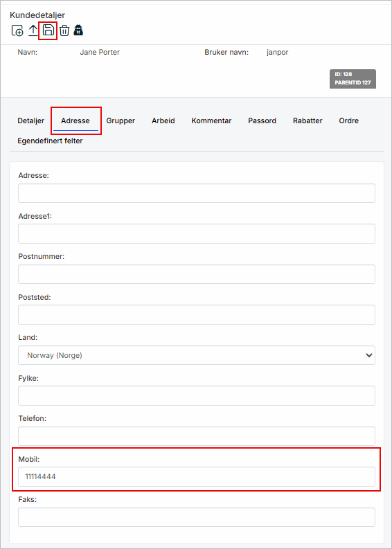Open the Land dropdown showing Norway (Norge)
Image resolution: width=392 pixels, height=549 pixels.
pos(197,355)
